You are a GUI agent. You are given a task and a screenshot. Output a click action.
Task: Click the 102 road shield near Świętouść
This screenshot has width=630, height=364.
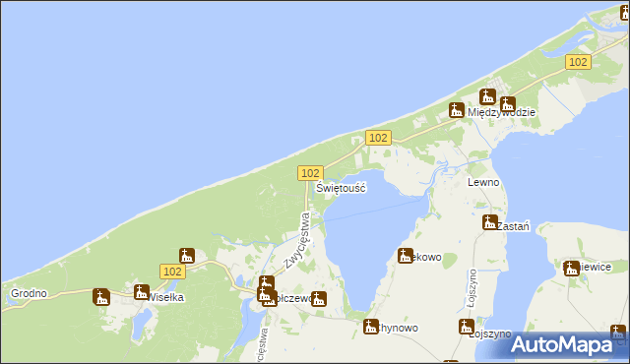click(x=310, y=173)
